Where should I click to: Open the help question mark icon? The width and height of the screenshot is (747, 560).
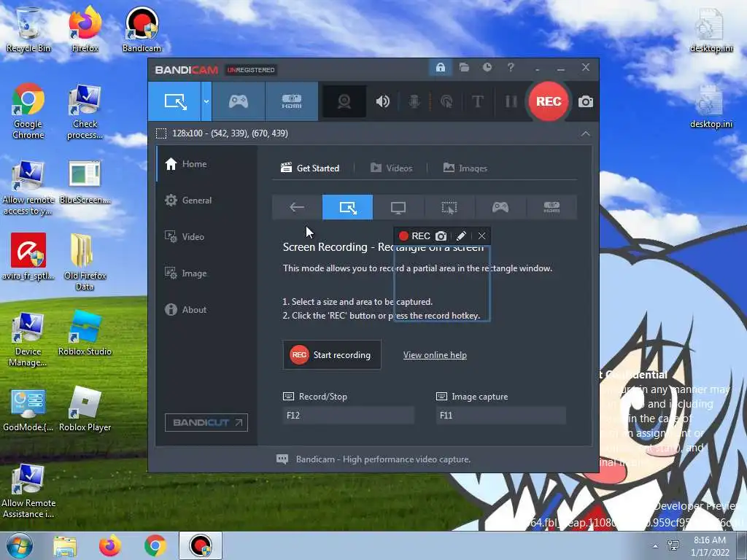click(x=511, y=67)
